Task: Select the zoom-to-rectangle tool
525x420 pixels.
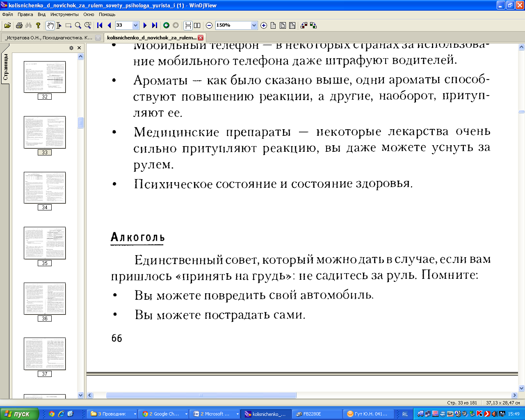Action: click(87, 25)
